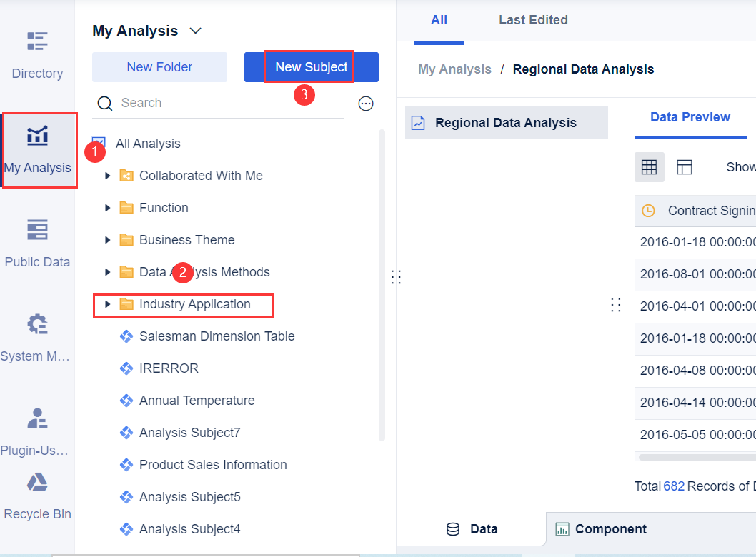This screenshot has width=756, height=557.
Task: Expand the Collaborated With Me folder
Action: coord(108,176)
